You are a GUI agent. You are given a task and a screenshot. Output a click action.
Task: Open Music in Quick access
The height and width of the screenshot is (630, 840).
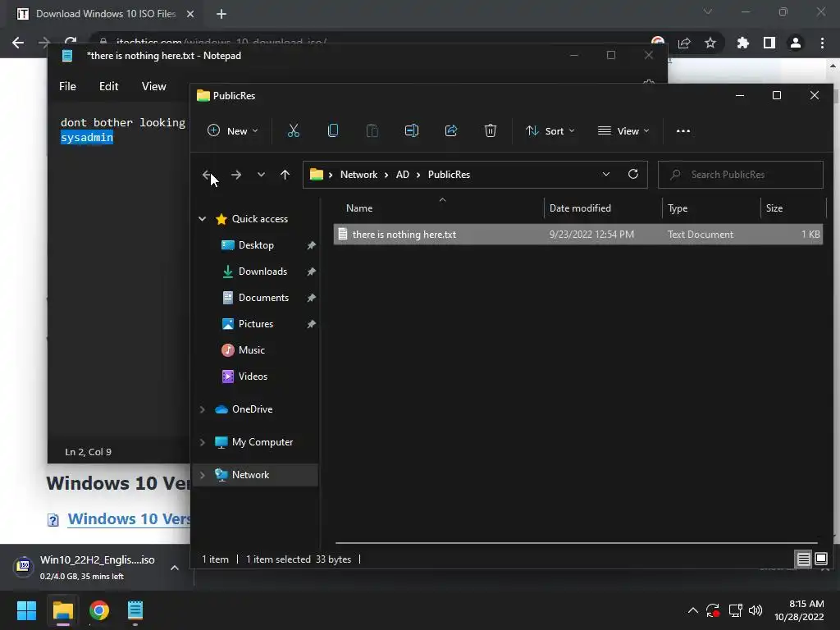[251, 350]
